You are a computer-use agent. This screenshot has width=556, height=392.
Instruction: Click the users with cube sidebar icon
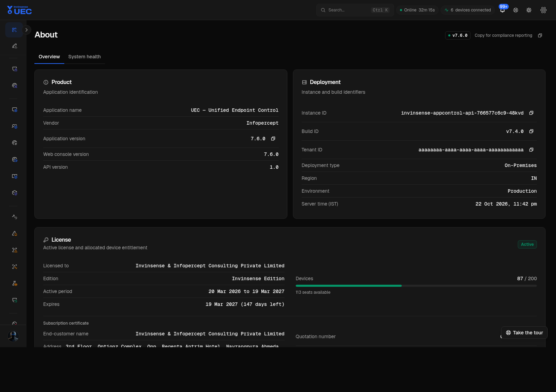point(14,126)
